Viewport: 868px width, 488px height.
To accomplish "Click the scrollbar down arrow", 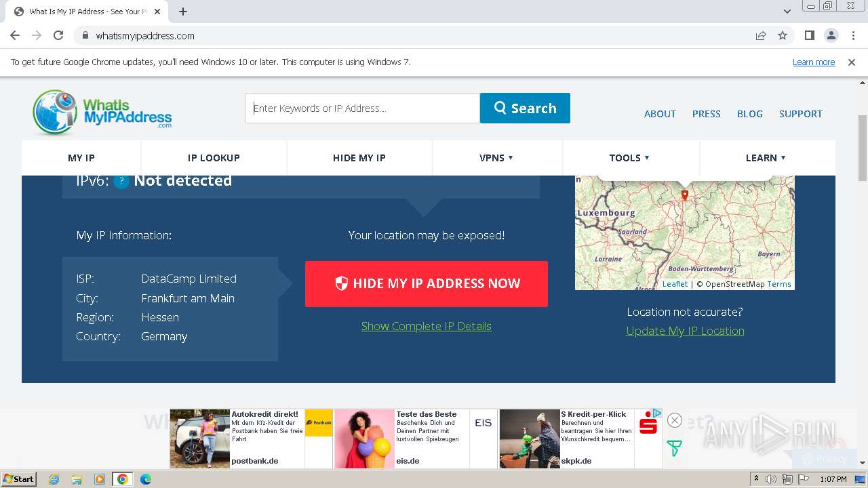I will click(862, 464).
